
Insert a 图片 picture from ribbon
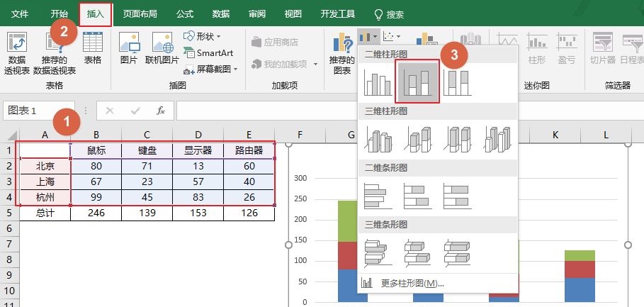[128, 50]
